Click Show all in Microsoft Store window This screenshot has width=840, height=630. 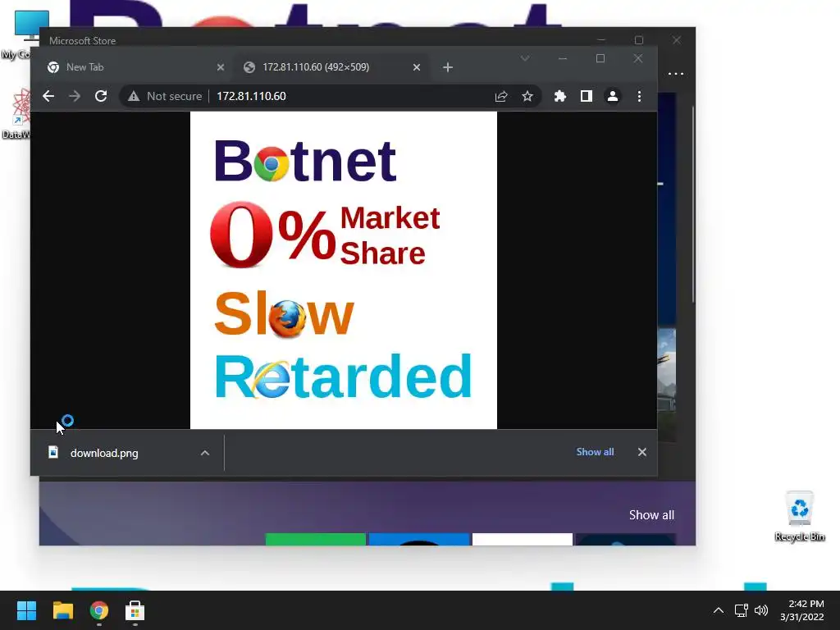pos(651,515)
